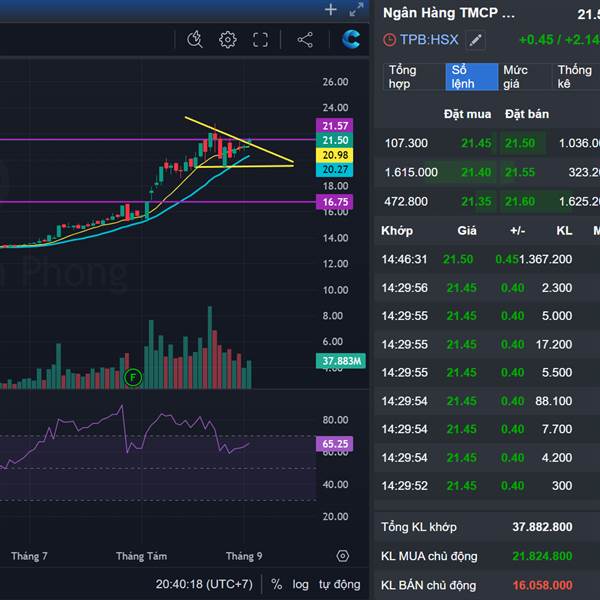The width and height of the screenshot is (600, 600).
Task: Click KL MUA chủ động value 21.824.800
Action: click(542, 556)
